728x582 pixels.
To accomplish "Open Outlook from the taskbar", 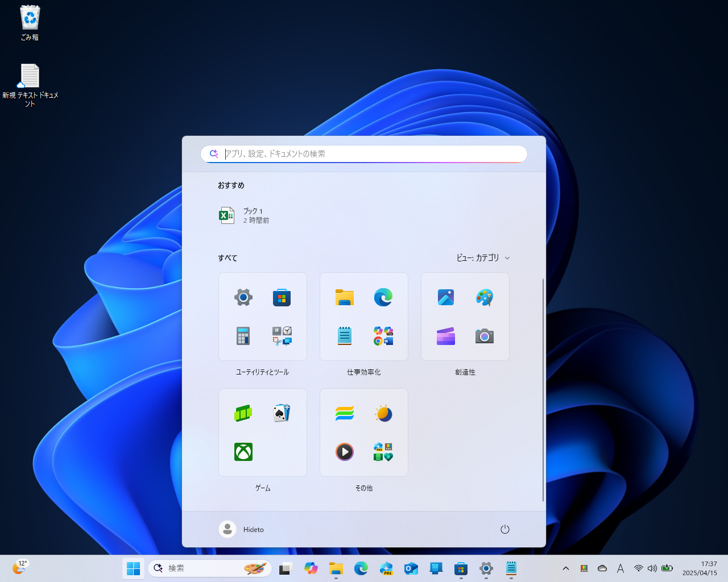I will 411,568.
